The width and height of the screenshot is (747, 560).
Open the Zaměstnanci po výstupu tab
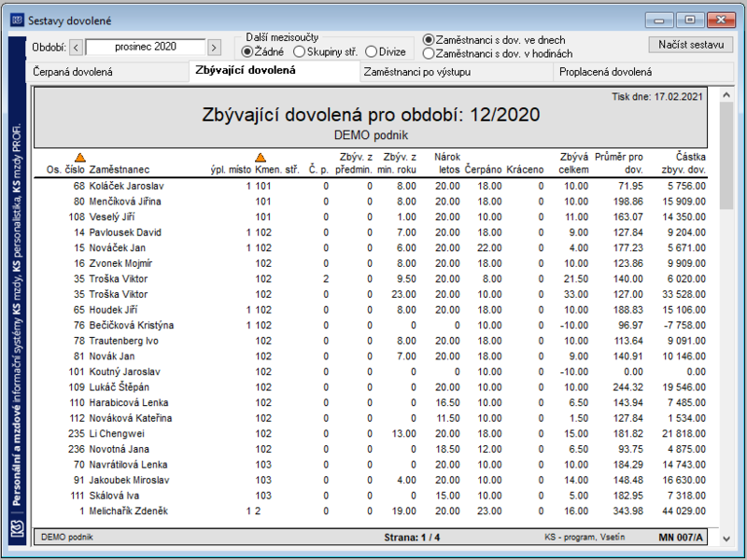coord(457,73)
